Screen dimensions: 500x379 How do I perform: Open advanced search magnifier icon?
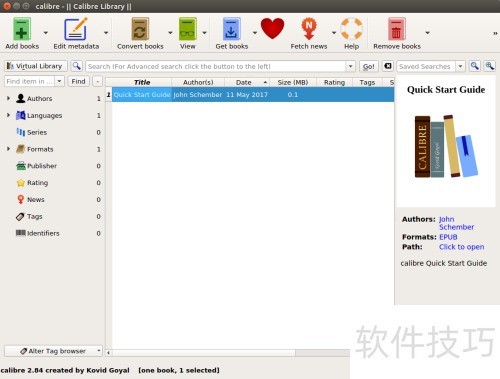(x=77, y=66)
